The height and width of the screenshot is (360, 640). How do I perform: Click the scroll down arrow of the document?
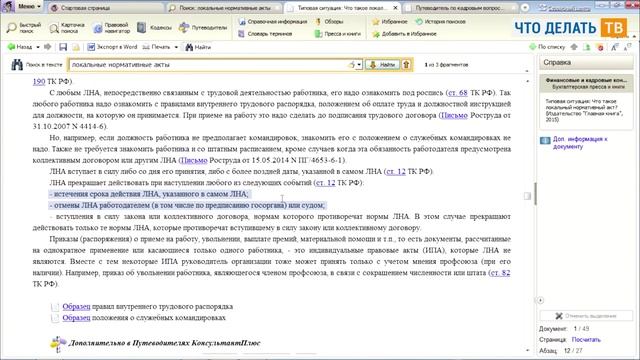tap(527, 350)
